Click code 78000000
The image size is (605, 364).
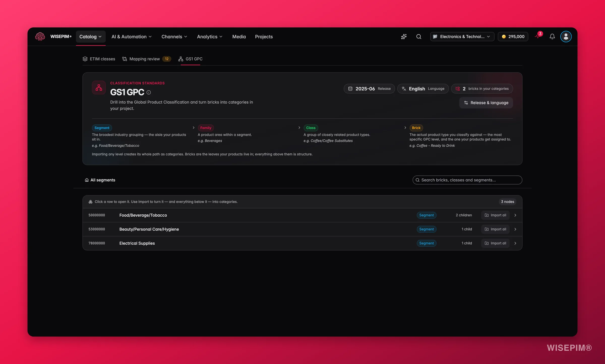[97, 243]
